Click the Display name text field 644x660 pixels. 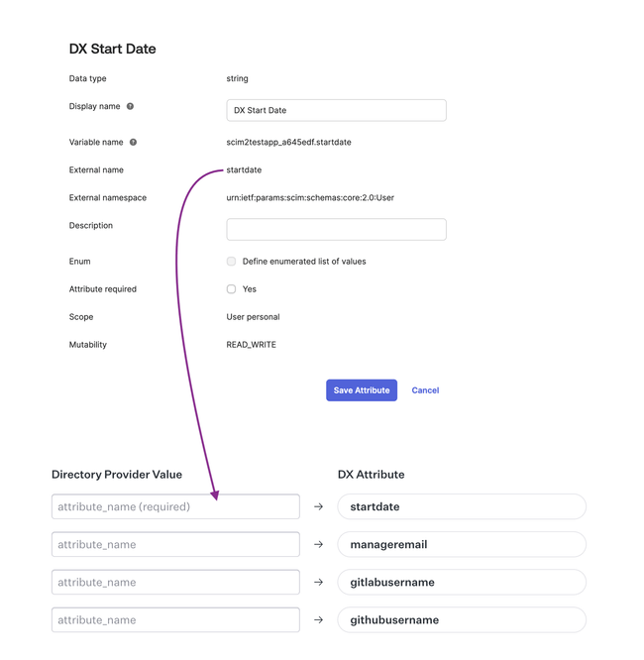coord(336,110)
